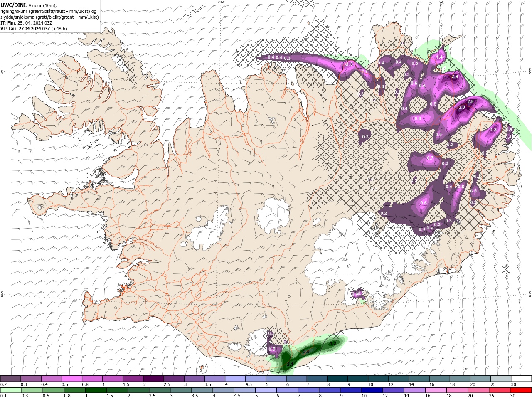This screenshot has width=532, height=399.
Task: Click the '1.4' snowfall value in the northeast
Action: (x=439, y=57)
